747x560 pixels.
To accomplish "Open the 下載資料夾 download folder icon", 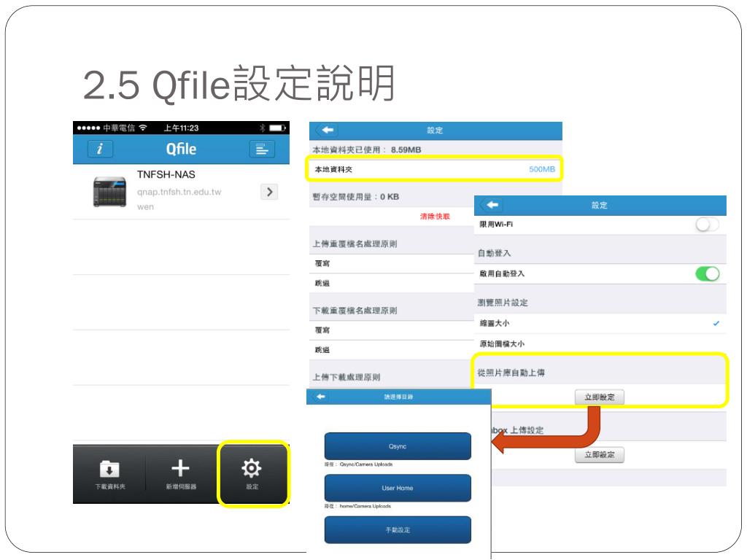I will click(x=109, y=469).
